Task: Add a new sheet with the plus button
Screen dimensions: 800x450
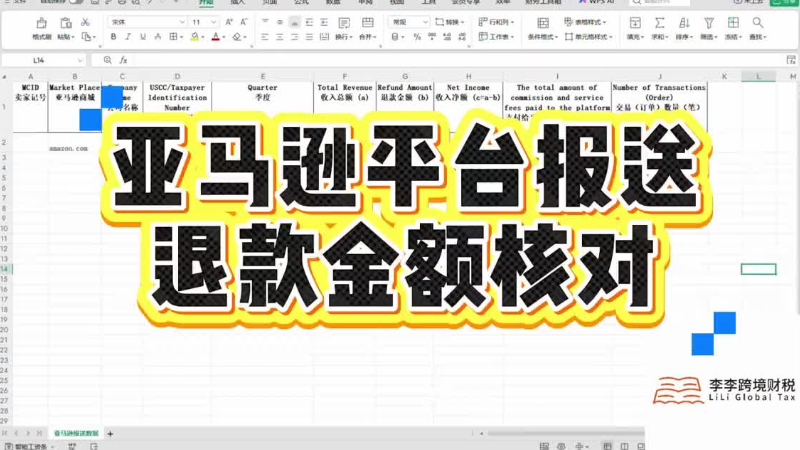Action: point(110,433)
